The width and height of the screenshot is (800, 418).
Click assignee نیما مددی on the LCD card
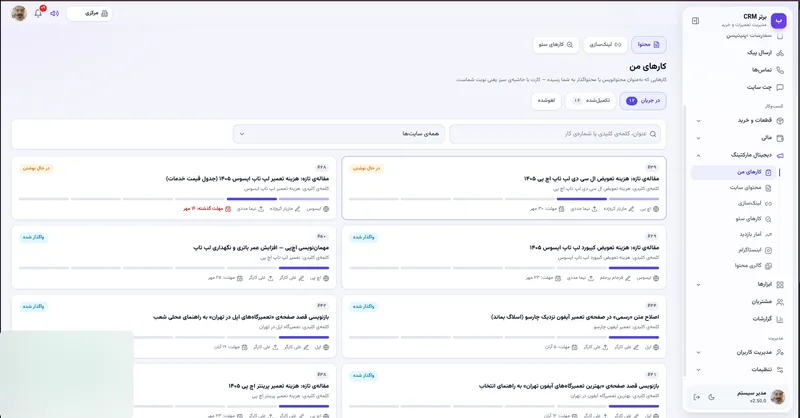tap(580, 209)
